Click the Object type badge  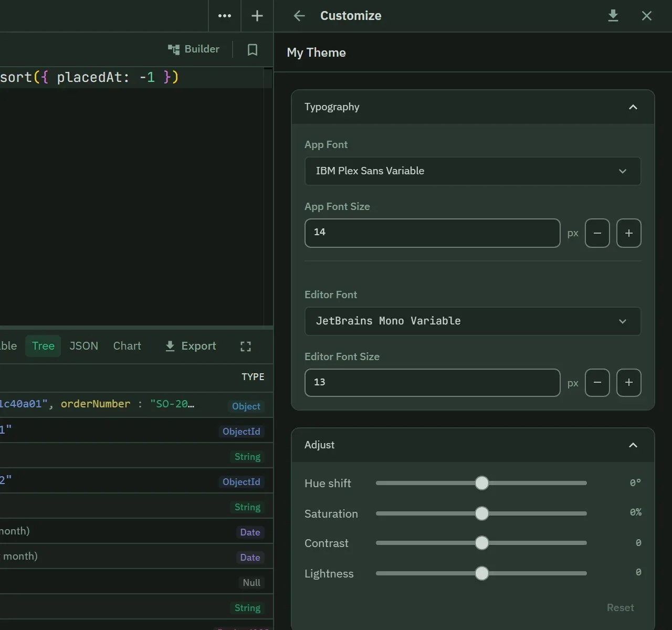(246, 406)
